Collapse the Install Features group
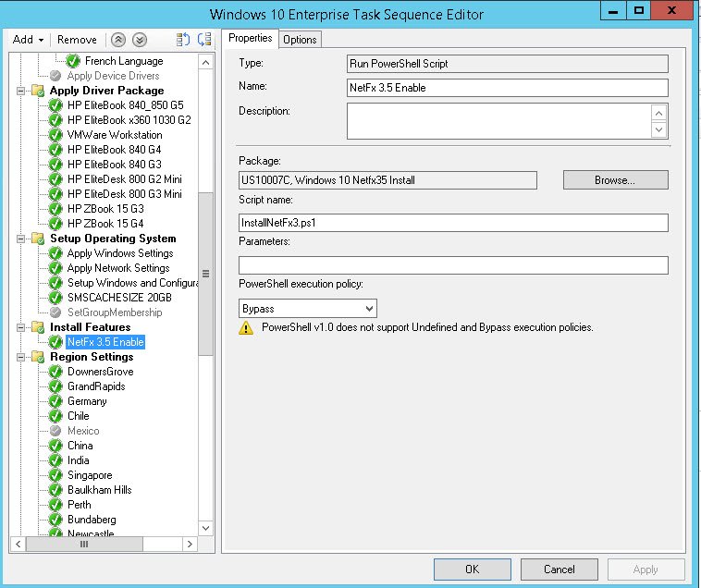701x588 pixels. click(20, 327)
